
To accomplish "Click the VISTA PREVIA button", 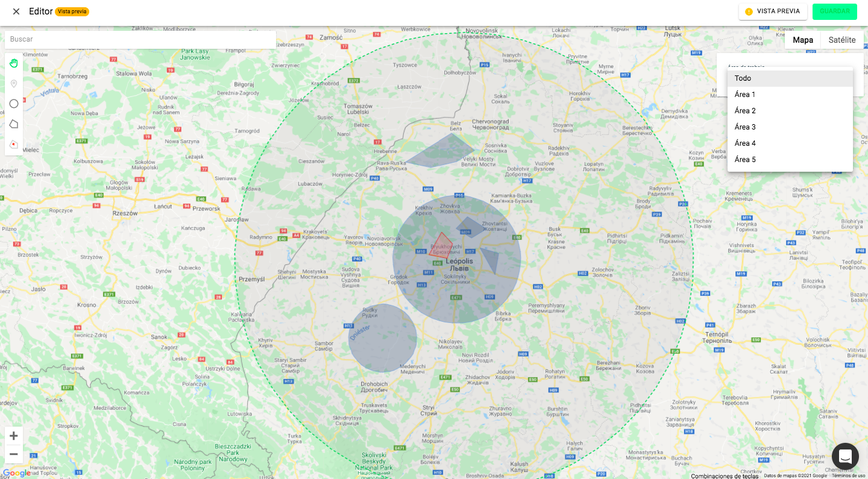I will point(773,11).
